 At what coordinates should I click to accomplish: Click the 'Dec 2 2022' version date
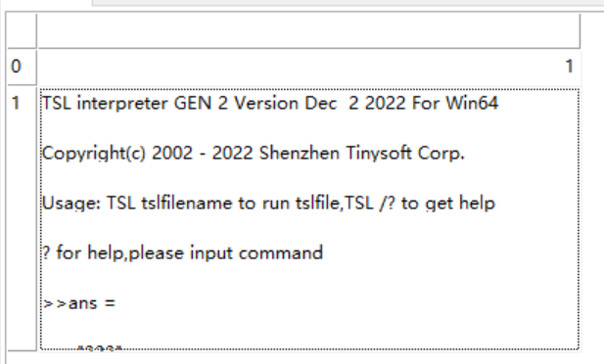pos(354,103)
